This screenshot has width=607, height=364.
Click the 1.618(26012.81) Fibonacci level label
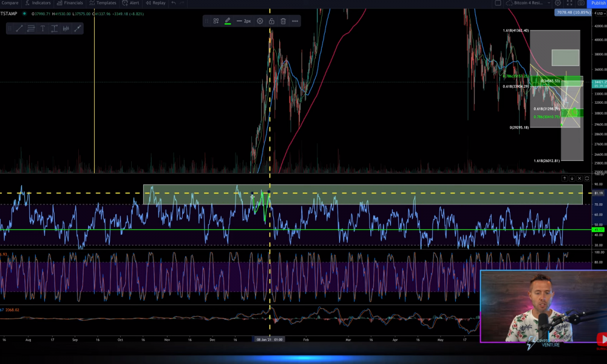click(547, 161)
